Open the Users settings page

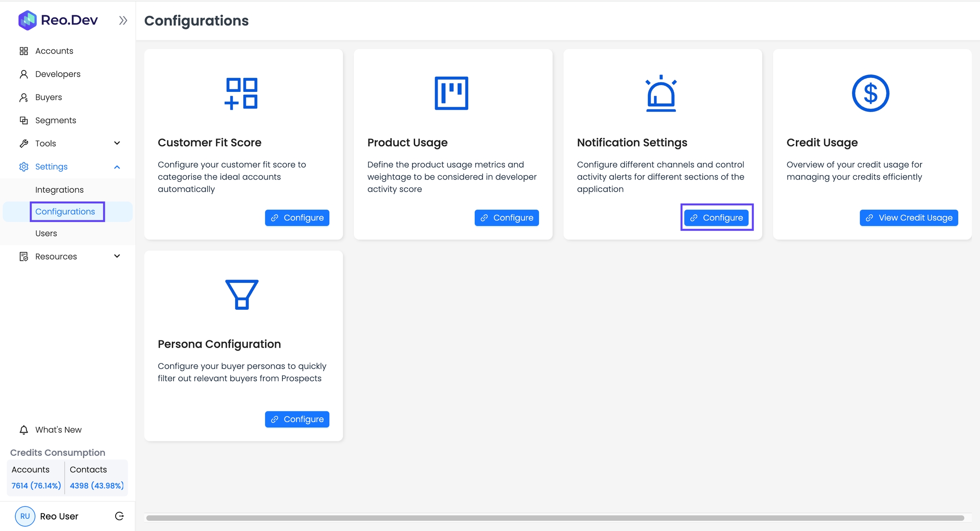(46, 233)
